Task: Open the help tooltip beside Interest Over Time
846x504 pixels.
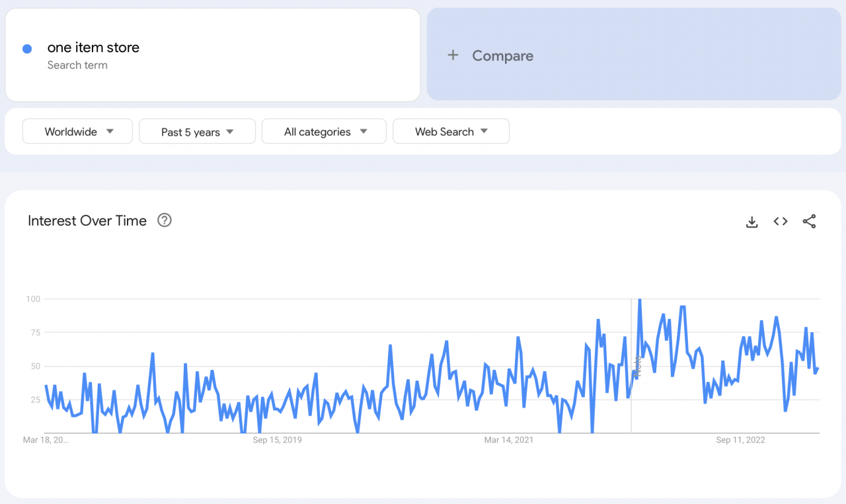Action: [164, 220]
